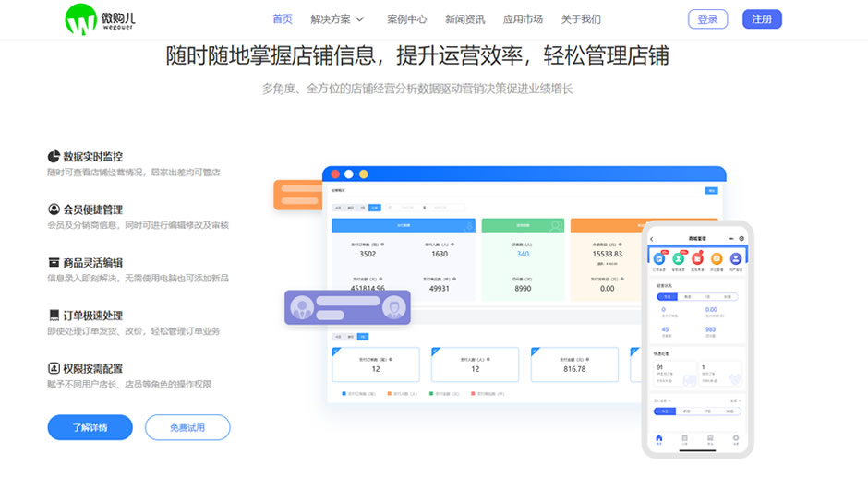Click the value 3502 in dashboard
Image resolution: width=868 pixels, height=489 pixels.
368,254
